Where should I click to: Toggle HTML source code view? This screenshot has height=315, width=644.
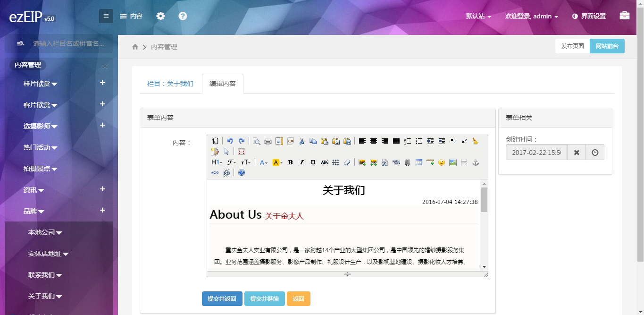[x=215, y=141]
